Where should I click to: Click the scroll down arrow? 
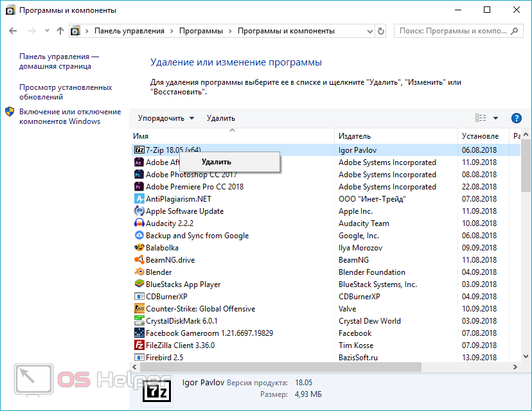click(x=526, y=356)
